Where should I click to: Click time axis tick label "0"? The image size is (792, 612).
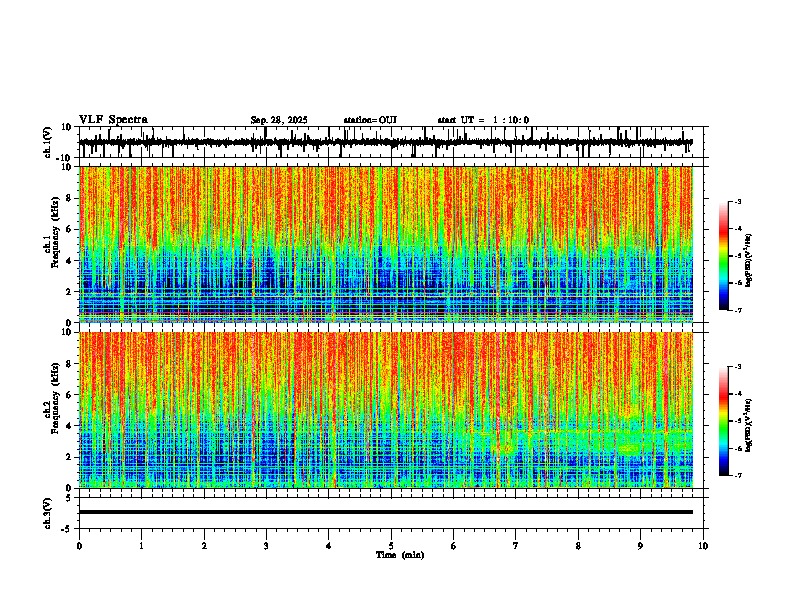coord(79,546)
